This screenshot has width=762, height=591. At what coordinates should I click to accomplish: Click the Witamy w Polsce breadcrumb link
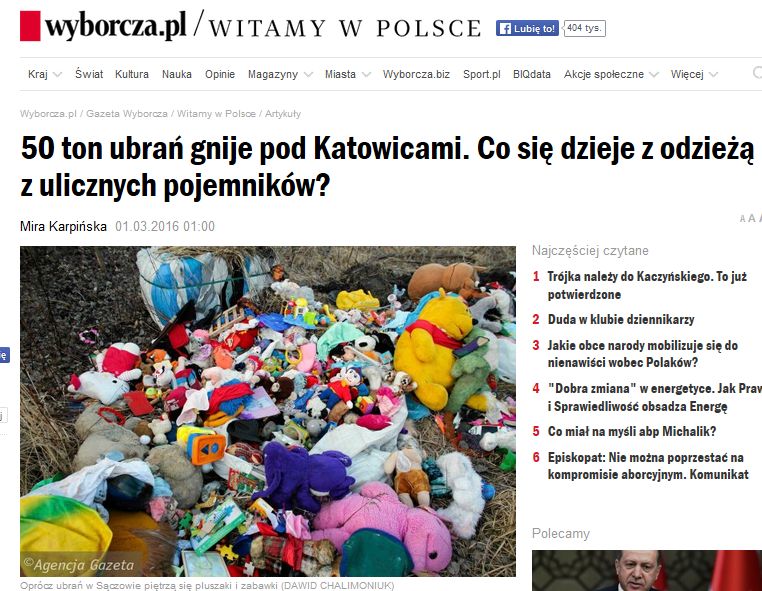coord(216,114)
